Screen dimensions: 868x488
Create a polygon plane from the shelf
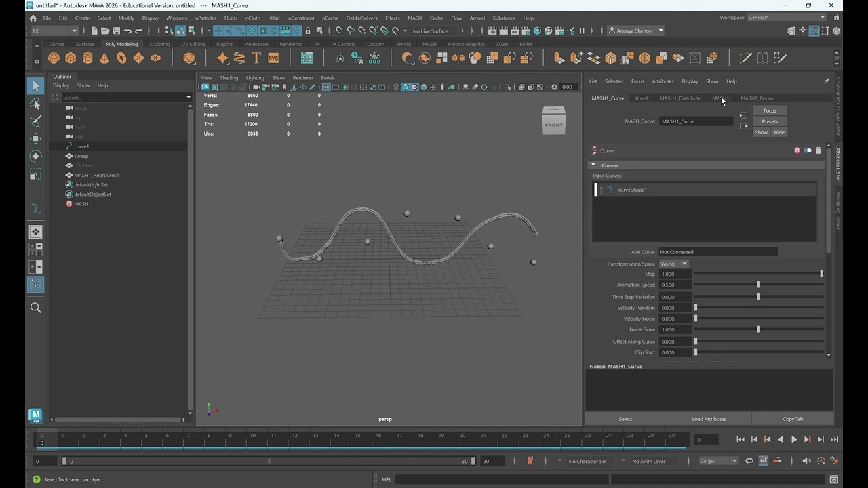coord(138,58)
